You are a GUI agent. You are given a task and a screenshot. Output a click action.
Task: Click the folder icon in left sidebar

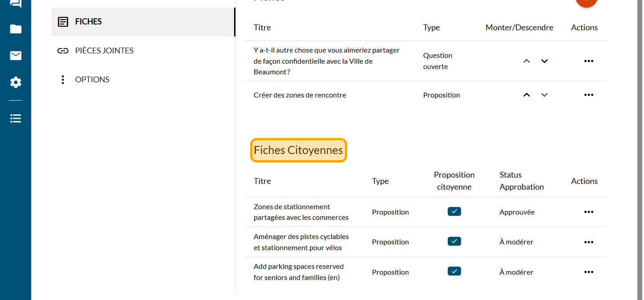coord(16,29)
